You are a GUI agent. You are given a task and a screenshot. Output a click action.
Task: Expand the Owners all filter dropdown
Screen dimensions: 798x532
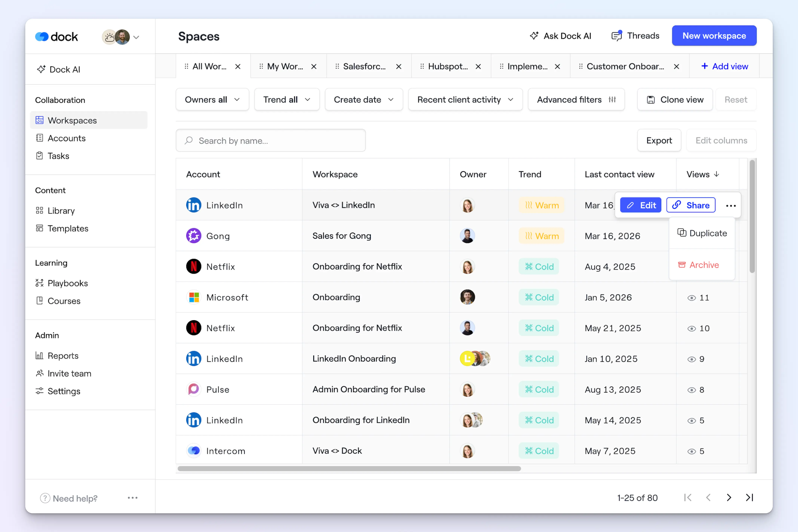(212, 99)
